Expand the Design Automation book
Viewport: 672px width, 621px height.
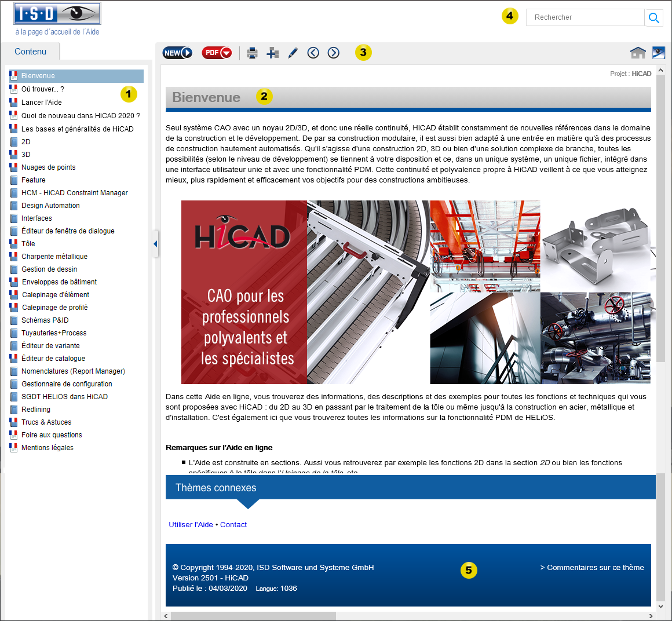point(50,206)
